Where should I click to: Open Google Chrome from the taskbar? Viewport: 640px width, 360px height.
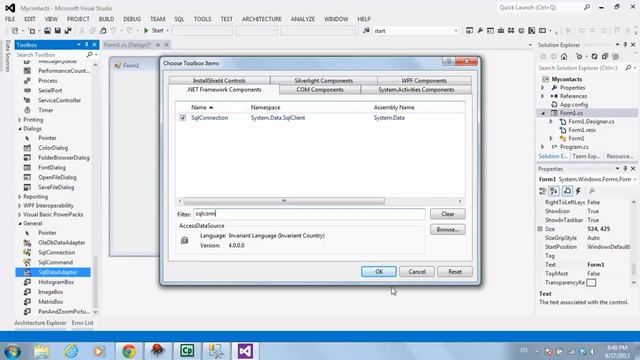(x=129, y=351)
